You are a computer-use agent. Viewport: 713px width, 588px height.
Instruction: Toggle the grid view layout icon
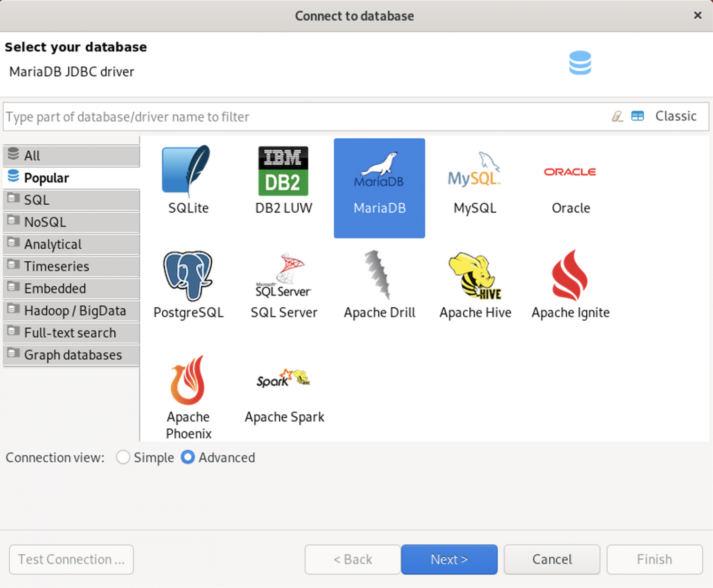[x=637, y=116]
